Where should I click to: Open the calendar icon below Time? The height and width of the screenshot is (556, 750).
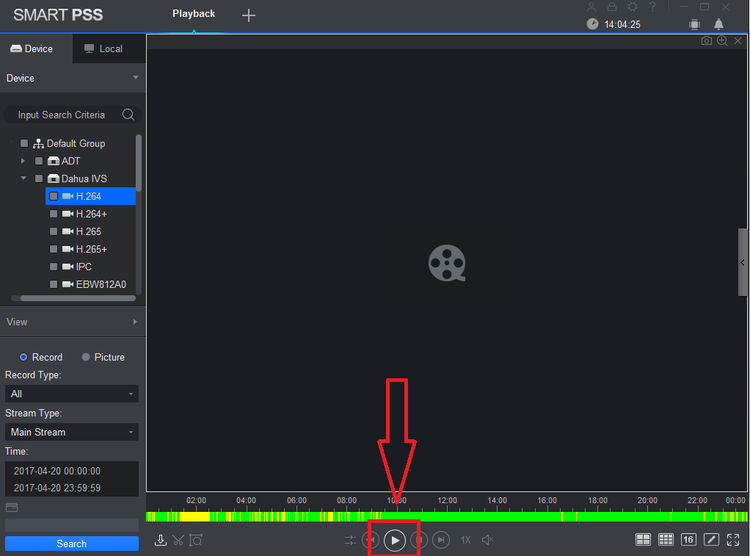[x=11, y=508]
